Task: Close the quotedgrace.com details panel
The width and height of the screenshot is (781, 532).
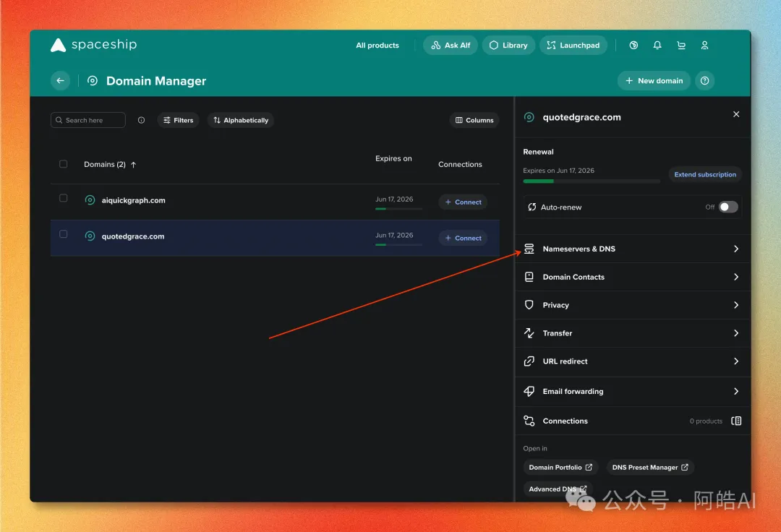Action: click(x=736, y=114)
